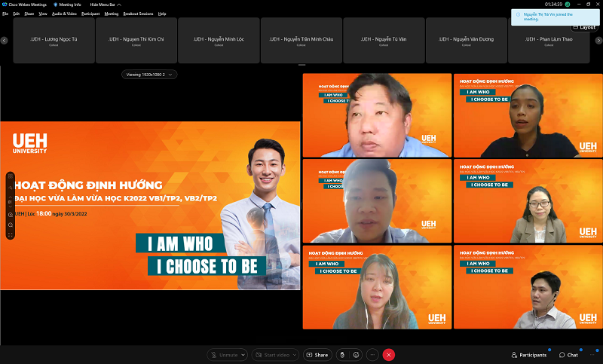This screenshot has width=603, height=364.
Task: Click the Unmute microphone button
Action: tap(224, 355)
